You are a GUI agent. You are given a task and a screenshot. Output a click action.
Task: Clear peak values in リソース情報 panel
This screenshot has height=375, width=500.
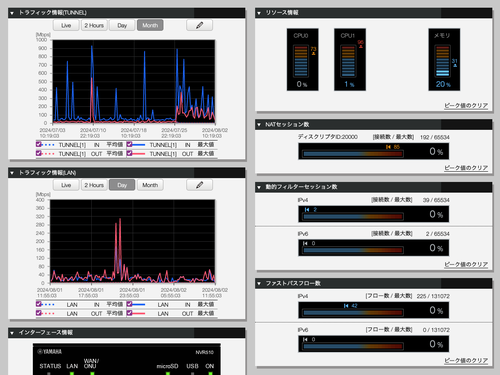[x=466, y=106]
